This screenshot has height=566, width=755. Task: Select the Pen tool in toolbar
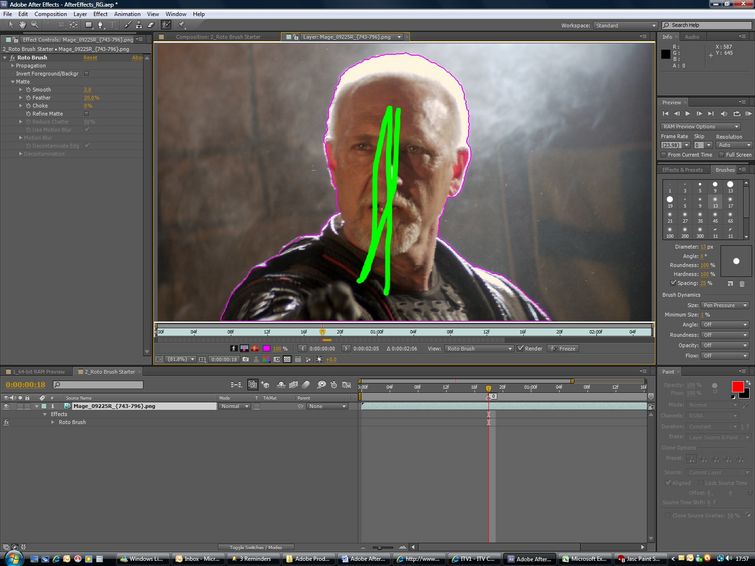[101, 25]
